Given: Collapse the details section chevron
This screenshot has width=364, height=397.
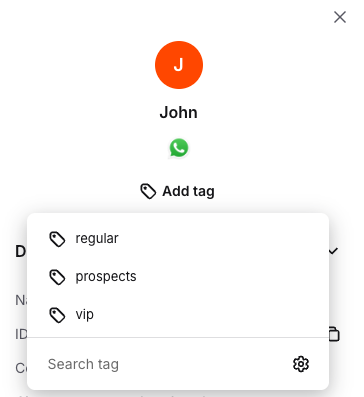Looking at the screenshot, I should 334,251.
